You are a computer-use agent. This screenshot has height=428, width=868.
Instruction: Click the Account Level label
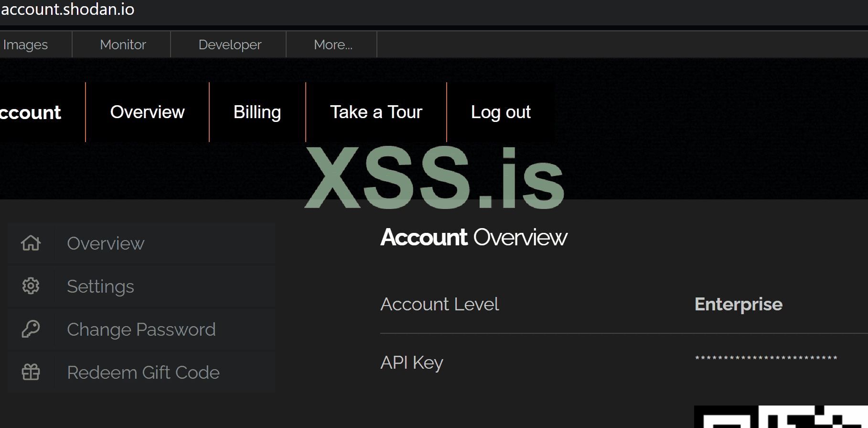tap(439, 304)
